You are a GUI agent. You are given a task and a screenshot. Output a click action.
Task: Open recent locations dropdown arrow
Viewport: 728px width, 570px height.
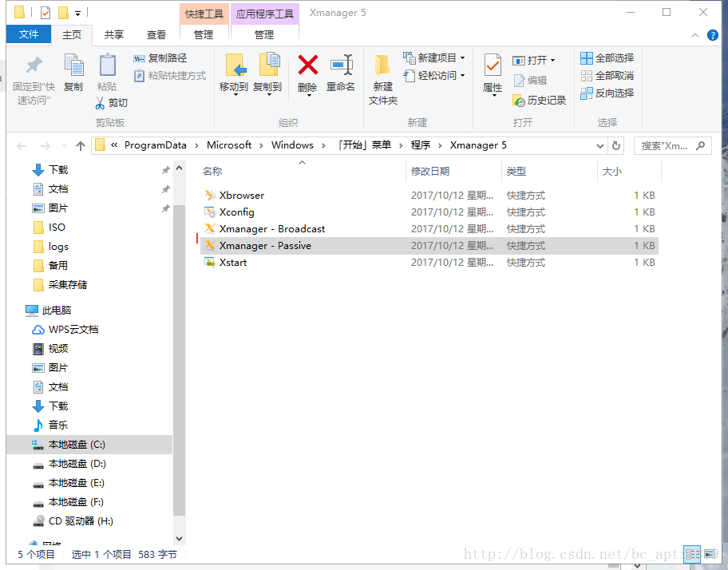[64, 146]
